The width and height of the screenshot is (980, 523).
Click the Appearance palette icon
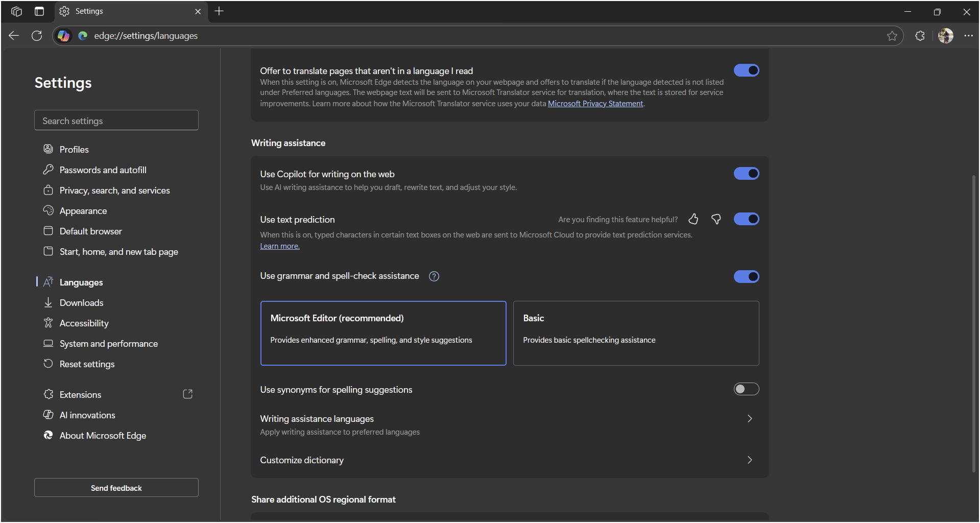[x=48, y=210]
